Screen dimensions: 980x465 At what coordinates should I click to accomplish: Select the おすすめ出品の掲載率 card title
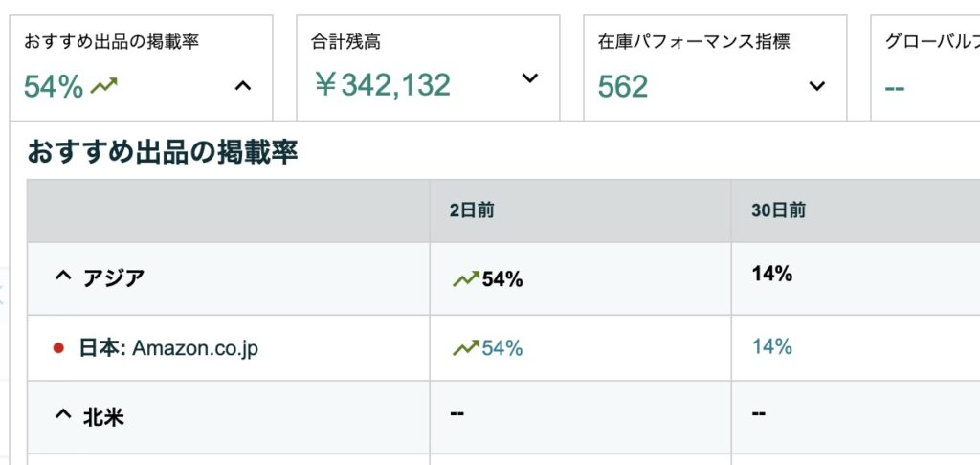pyautogui.click(x=112, y=42)
